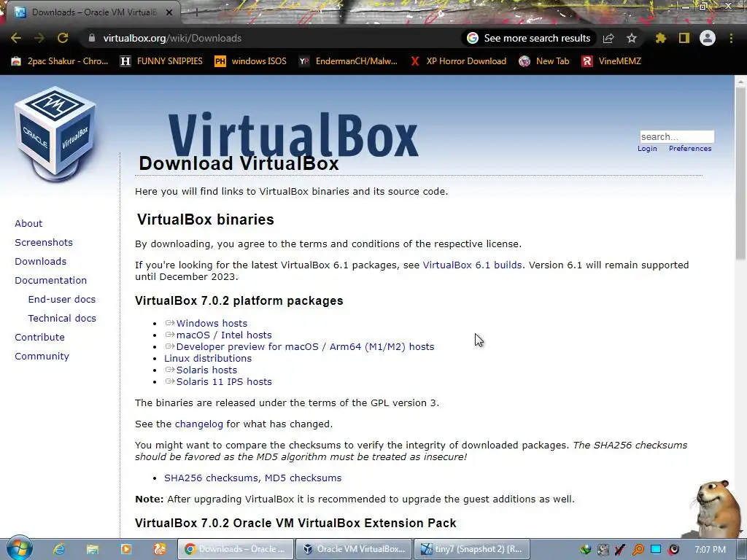Screen dimensions: 747x560
Task: Open the EndermanCH/Malw... bookmark
Action: (348, 61)
